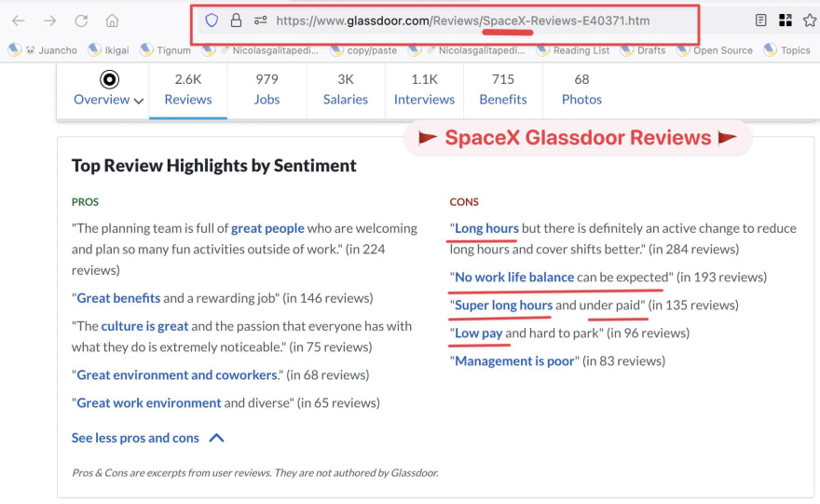Image resolution: width=820 pixels, height=504 pixels.
Task: Open the Ikigai bookmark
Action: click(x=109, y=50)
